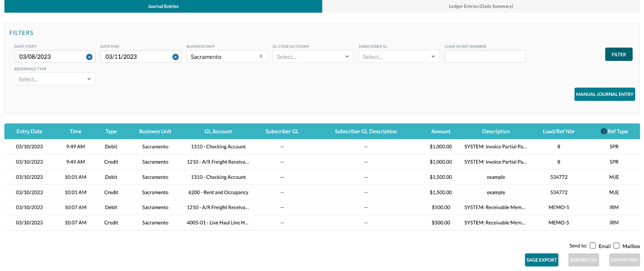
Task: Click the EXPORT CSV button
Action: 584,260
